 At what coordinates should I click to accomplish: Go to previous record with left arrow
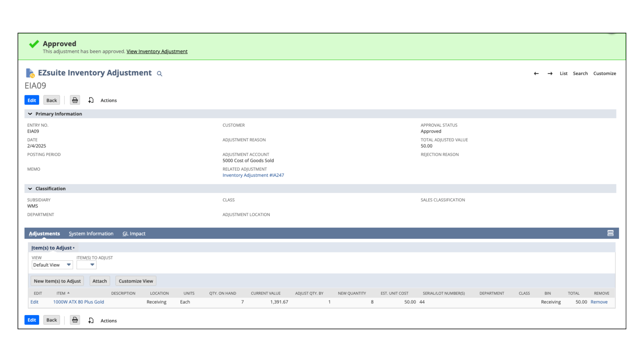(536, 73)
